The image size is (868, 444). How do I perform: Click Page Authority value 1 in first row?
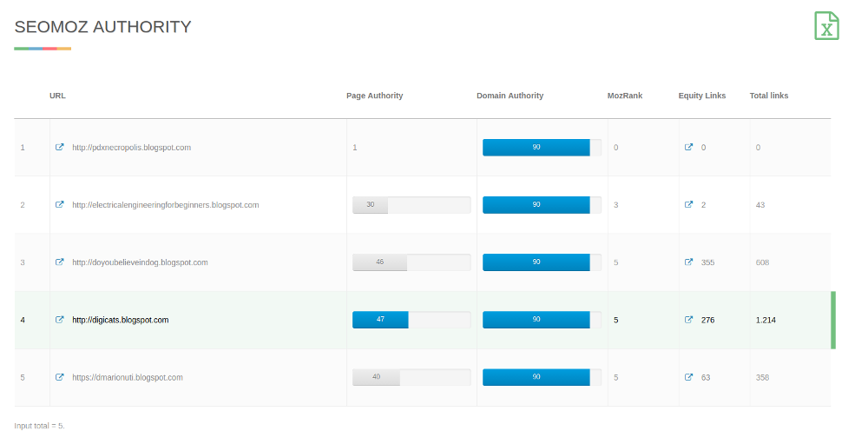point(355,148)
